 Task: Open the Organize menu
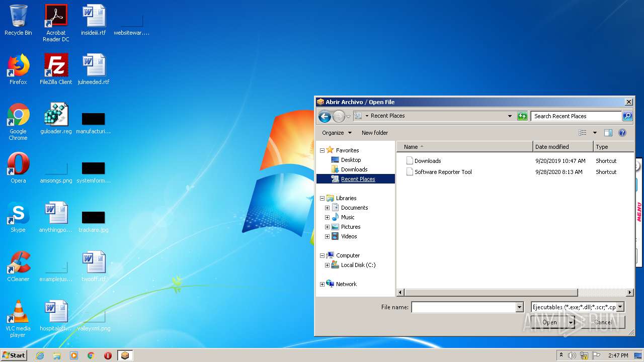[337, 133]
